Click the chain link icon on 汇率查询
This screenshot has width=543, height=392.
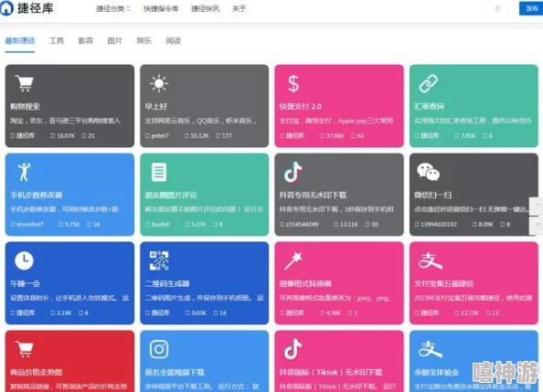click(429, 83)
